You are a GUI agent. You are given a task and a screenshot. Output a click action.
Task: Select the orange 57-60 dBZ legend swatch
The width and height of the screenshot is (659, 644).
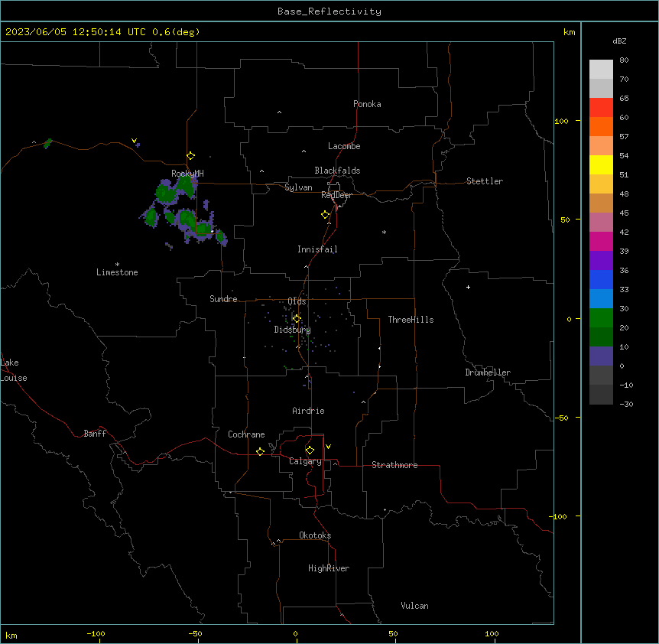tap(601, 126)
